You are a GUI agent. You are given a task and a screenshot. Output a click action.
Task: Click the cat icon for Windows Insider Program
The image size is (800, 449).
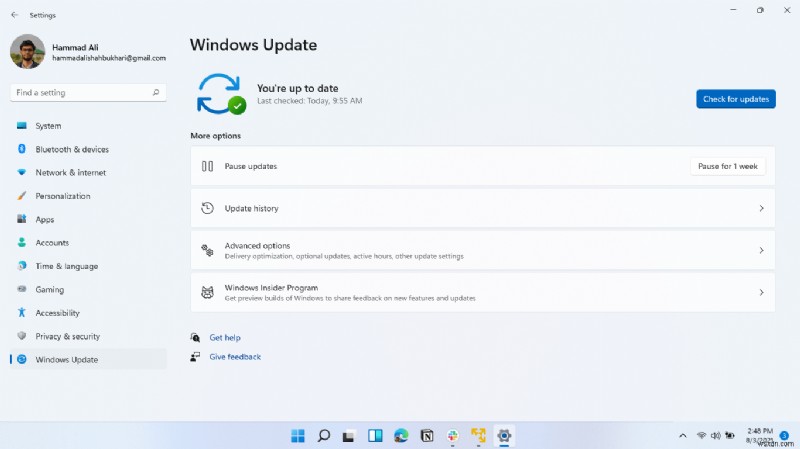coord(207,292)
